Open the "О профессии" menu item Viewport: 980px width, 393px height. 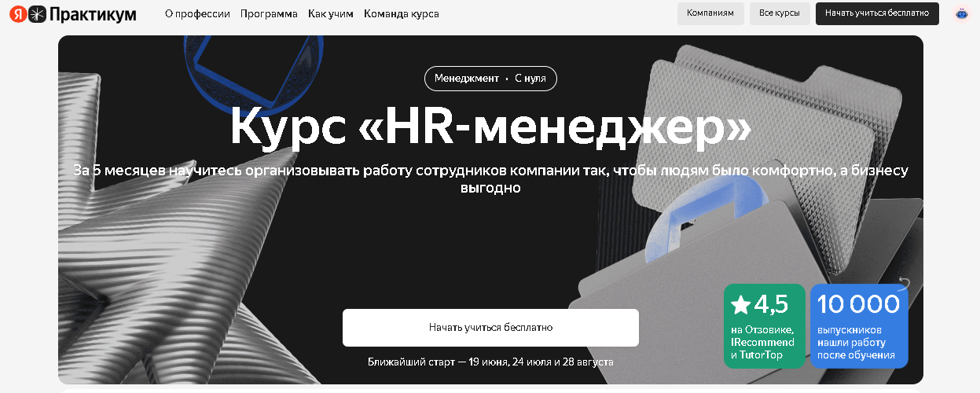tap(197, 13)
